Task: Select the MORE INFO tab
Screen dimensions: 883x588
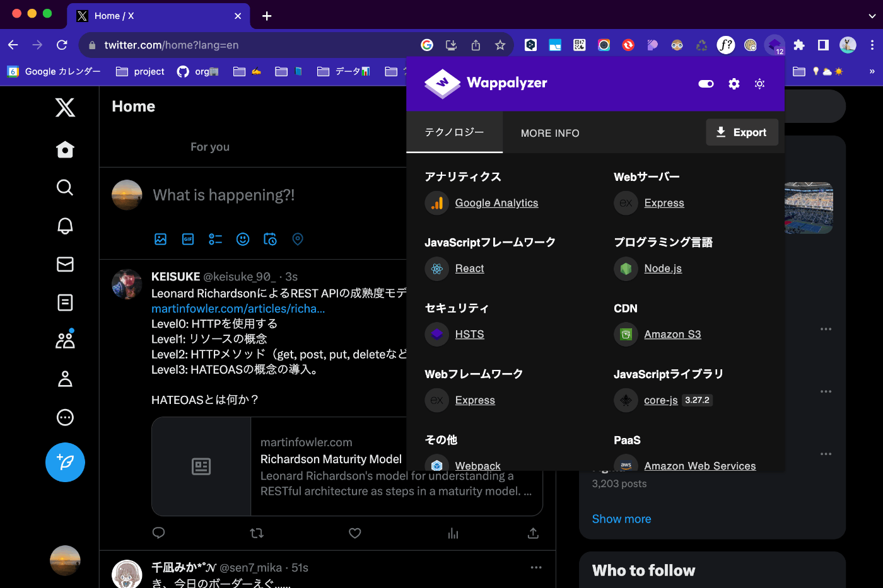Action: tap(550, 133)
